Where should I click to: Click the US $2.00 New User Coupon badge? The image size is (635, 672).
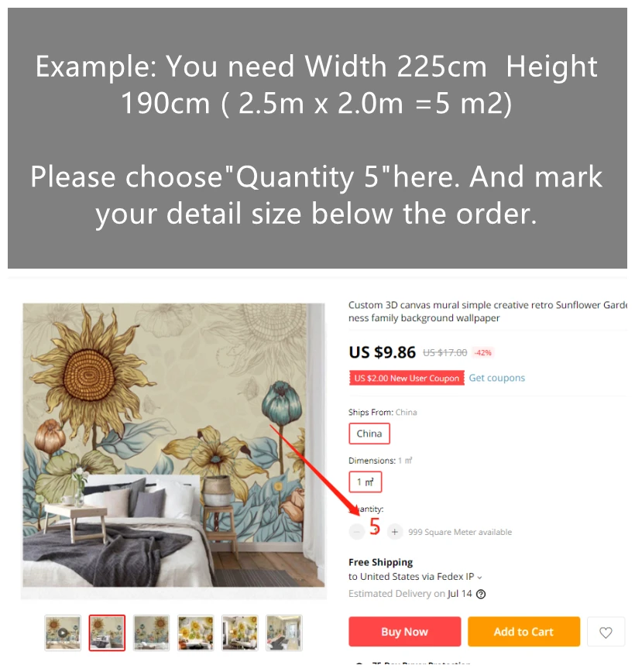click(x=406, y=378)
